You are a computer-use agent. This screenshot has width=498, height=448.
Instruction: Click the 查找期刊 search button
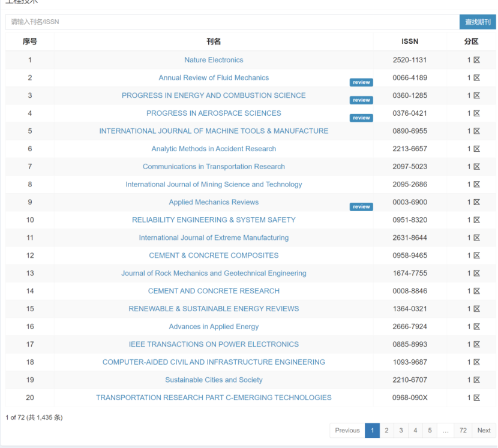[478, 22]
